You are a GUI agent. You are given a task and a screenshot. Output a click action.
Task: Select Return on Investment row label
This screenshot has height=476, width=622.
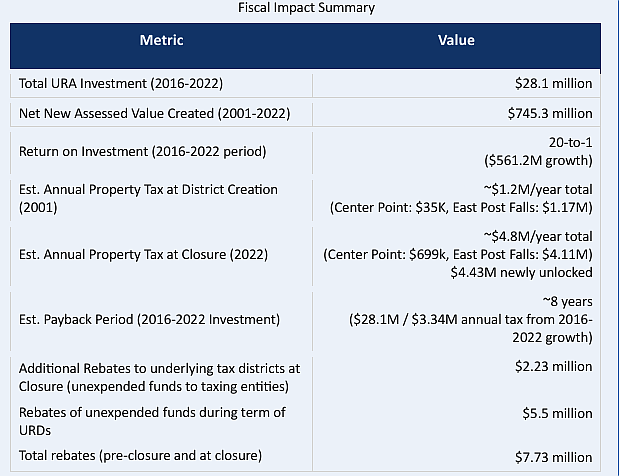pyautogui.click(x=142, y=152)
